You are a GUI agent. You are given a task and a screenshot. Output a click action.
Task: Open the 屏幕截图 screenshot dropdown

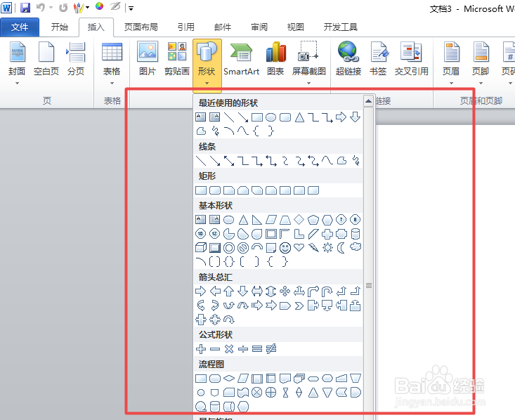tap(308, 63)
